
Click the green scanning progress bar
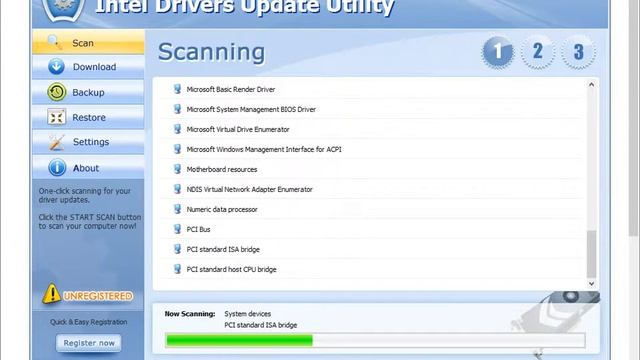(375, 340)
